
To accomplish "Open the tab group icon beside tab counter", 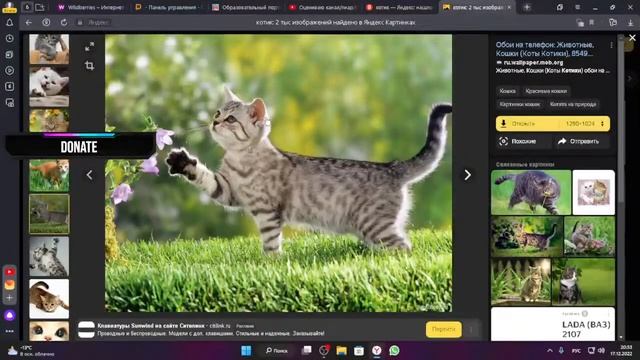I will [x=40, y=7].
